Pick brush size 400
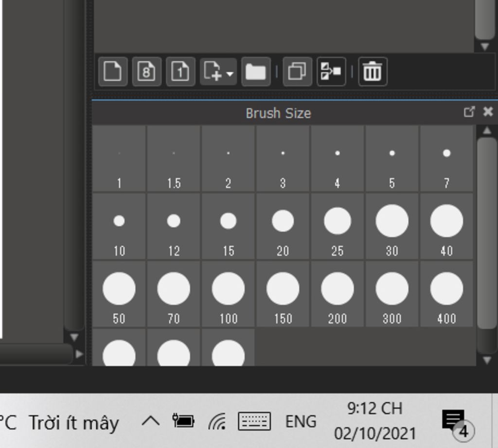498x448 pixels. 447,294
